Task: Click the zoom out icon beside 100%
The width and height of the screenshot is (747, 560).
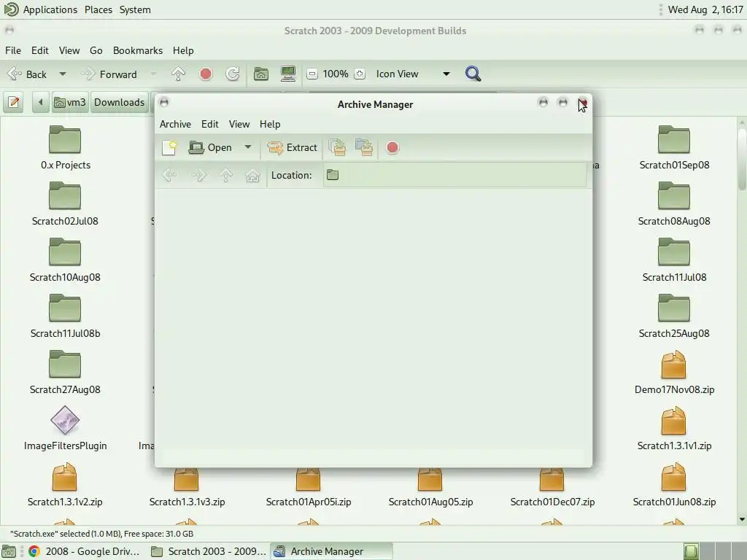Action: pyautogui.click(x=312, y=74)
